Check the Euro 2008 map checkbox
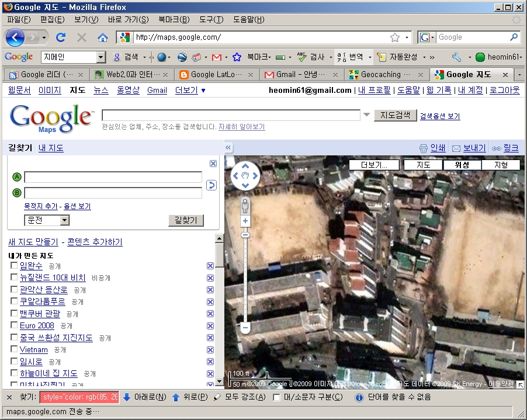Viewport: 527px width, 420px height. 14,325
